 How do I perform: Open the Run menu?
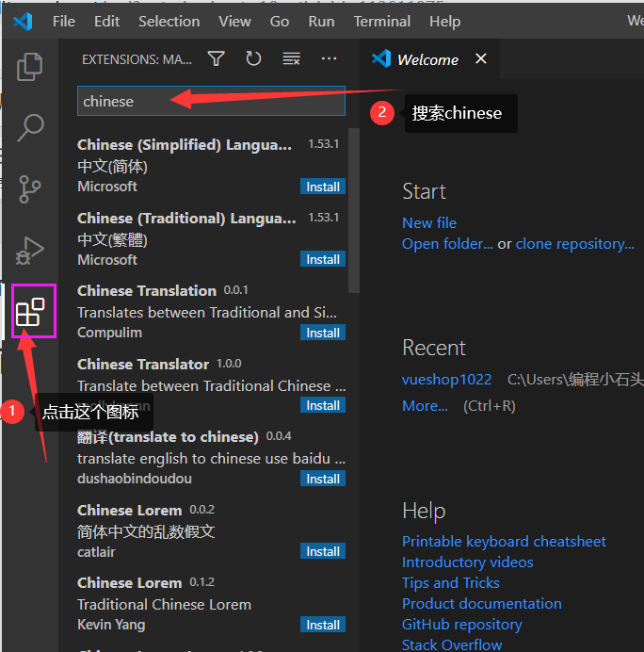321,22
